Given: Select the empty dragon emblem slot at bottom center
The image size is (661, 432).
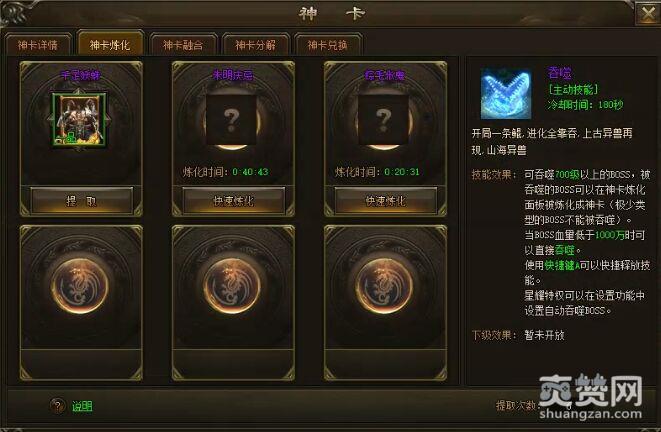Looking at the screenshot, I should [231, 286].
